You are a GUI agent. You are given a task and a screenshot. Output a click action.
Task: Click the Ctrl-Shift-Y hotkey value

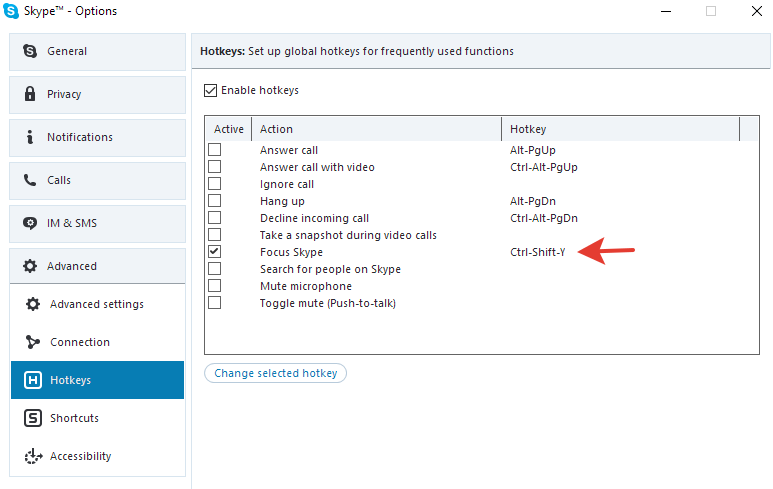click(x=538, y=252)
